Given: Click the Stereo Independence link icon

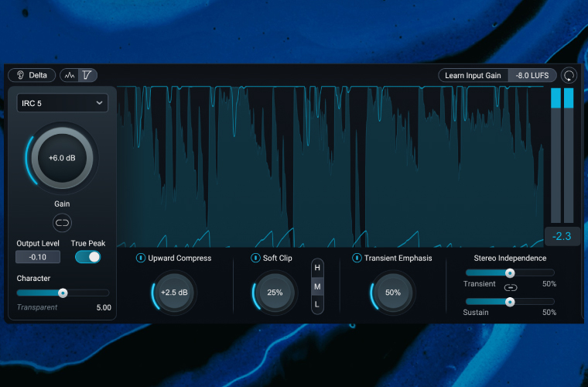Looking at the screenshot, I should 510,287.
